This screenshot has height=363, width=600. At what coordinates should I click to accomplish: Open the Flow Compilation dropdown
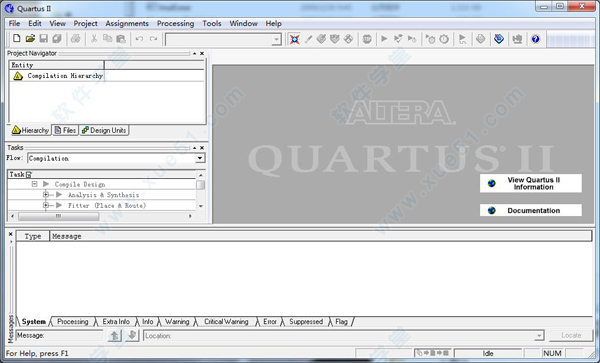coord(200,158)
